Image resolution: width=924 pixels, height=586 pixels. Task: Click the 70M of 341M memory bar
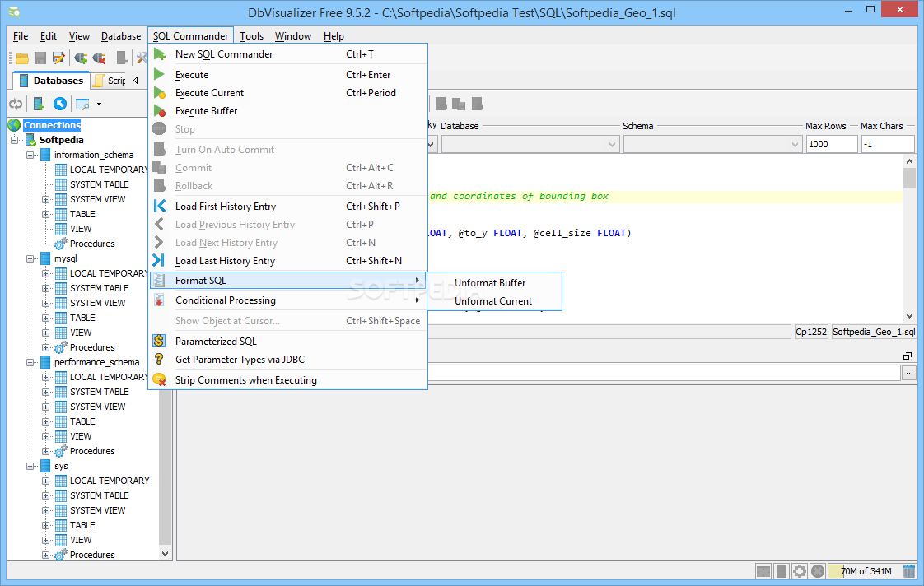click(866, 570)
